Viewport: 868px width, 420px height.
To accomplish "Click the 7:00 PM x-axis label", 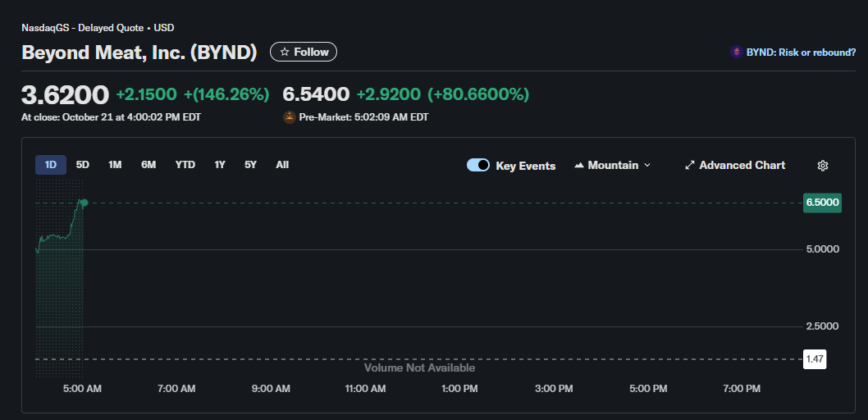I will coord(742,389).
